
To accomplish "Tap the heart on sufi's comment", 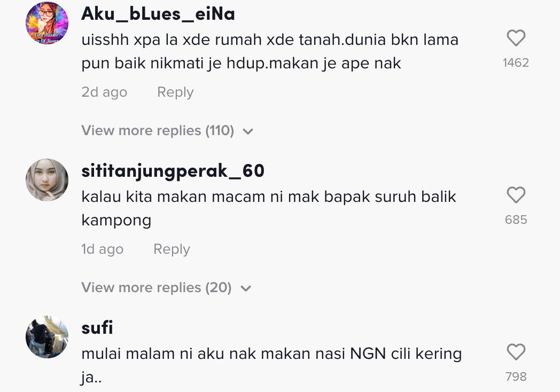I will (x=516, y=352).
